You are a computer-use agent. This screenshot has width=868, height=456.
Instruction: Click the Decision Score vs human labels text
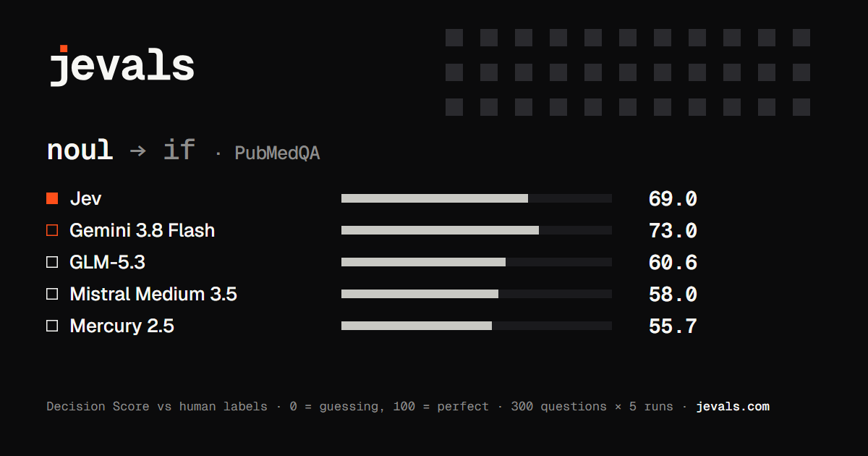157,407
